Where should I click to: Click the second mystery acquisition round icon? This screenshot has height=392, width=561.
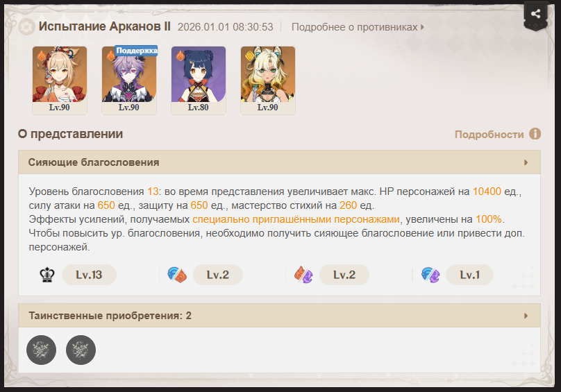coord(81,350)
